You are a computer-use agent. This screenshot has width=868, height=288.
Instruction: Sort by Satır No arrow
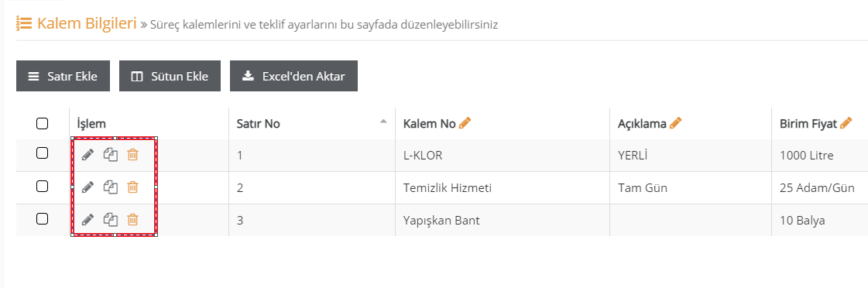pos(383,122)
